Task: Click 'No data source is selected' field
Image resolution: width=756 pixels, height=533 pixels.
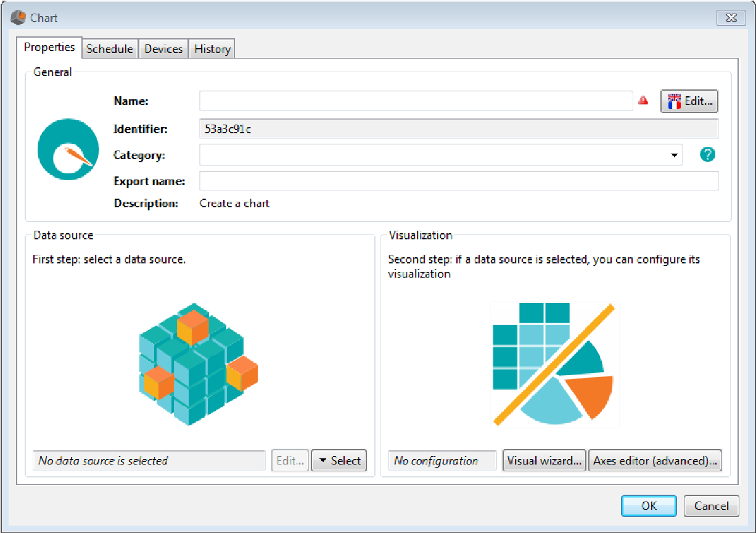Action: tap(149, 460)
